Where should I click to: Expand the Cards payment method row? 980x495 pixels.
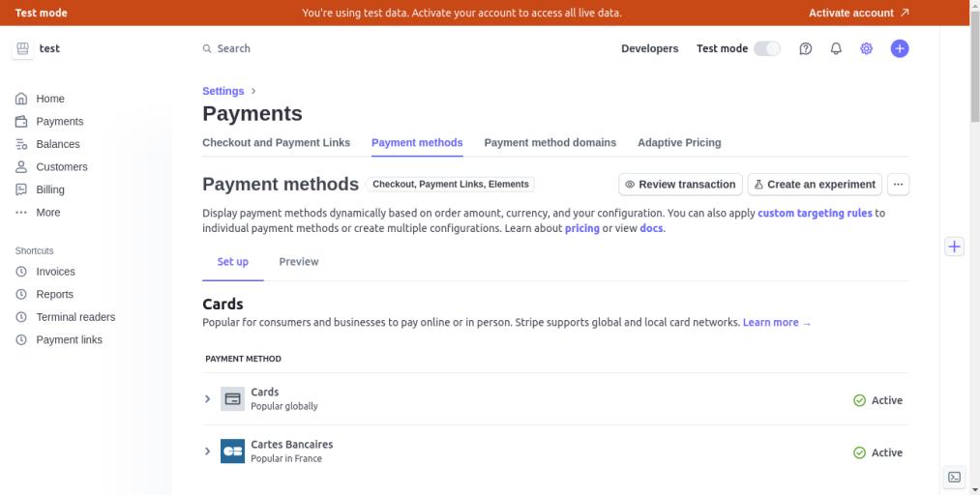pyautogui.click(x=207, y=399)
